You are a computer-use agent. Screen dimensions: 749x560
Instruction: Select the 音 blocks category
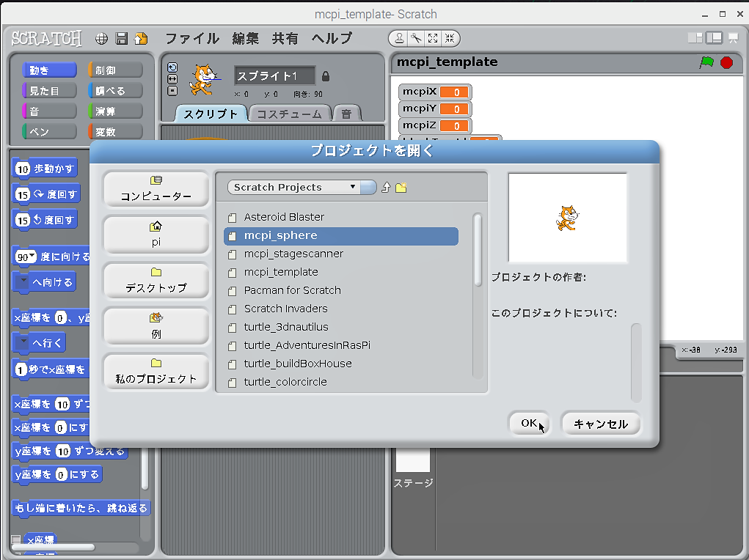pos(49,111)
